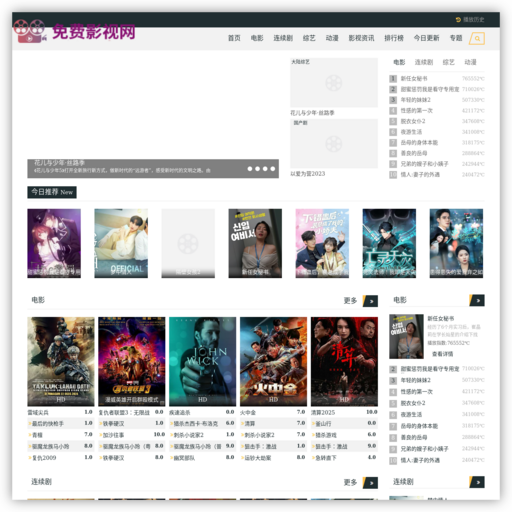Select the fourth carousel slide dot
Viewport: 512px width, 512px height.
[273, 169]
